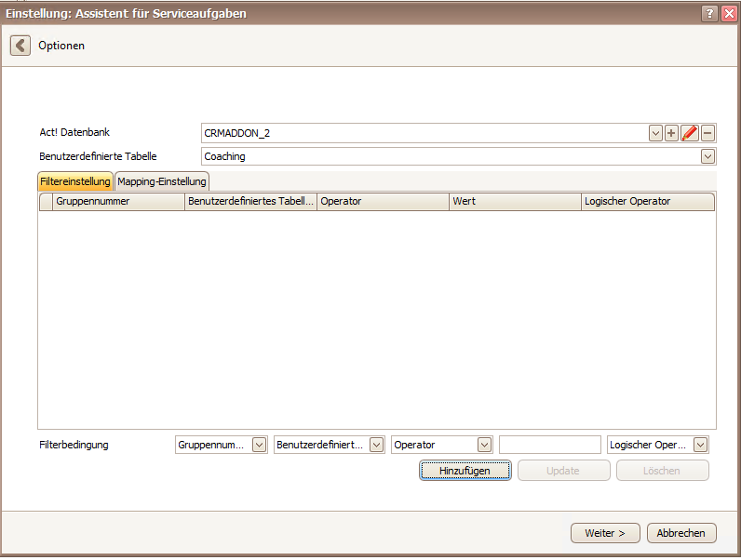Open the Benutzerdefiniert... filter dropdown

point(376,445)
